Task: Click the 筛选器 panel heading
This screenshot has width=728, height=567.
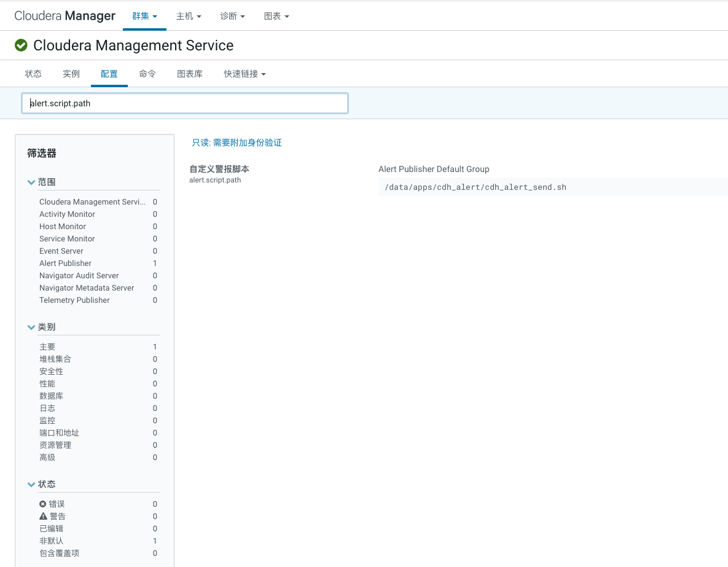Action: (x=42, y=153)
